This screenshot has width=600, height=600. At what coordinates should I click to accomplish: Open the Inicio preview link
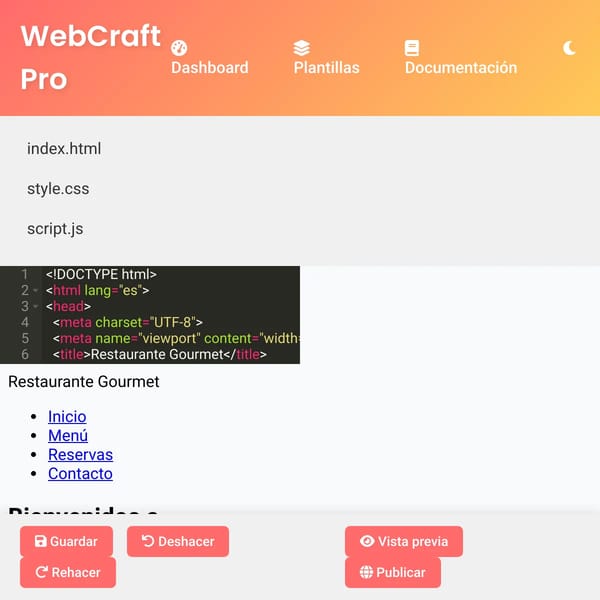(67, 416)
